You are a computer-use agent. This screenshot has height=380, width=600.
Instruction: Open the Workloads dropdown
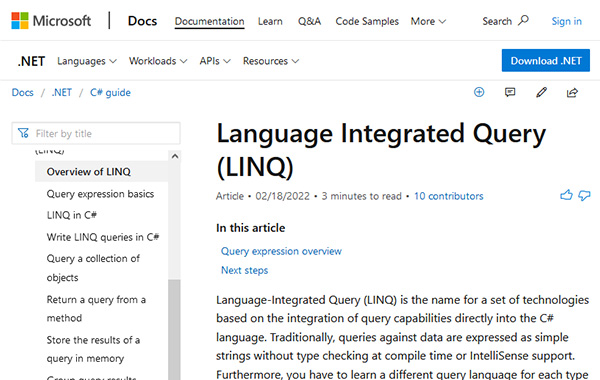click(158, 61)
